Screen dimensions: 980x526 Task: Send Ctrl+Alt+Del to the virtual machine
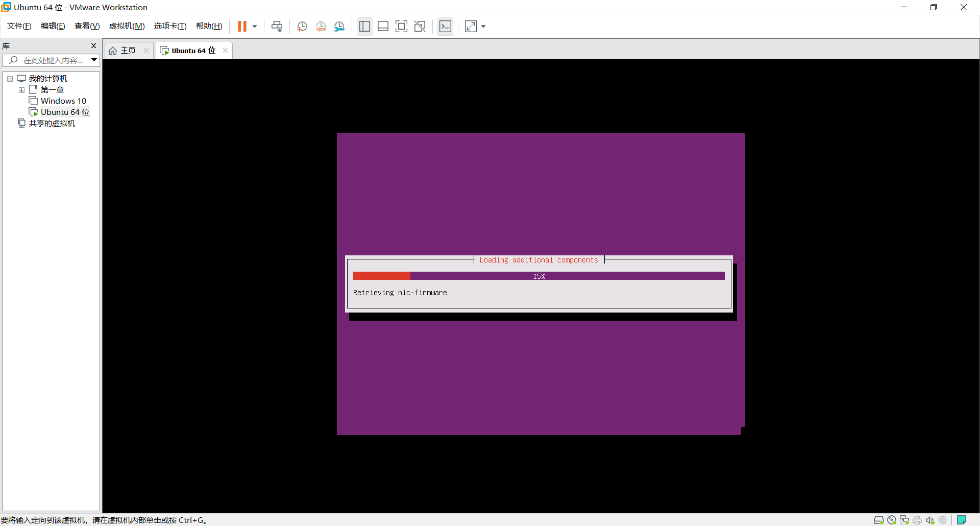[277, 27]
